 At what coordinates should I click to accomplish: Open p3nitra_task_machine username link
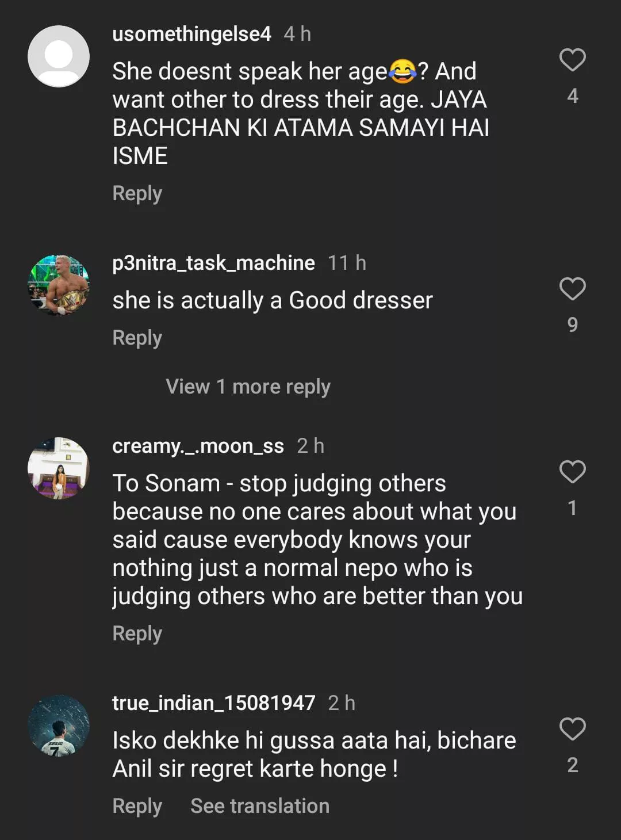click(x=213, y=263)
